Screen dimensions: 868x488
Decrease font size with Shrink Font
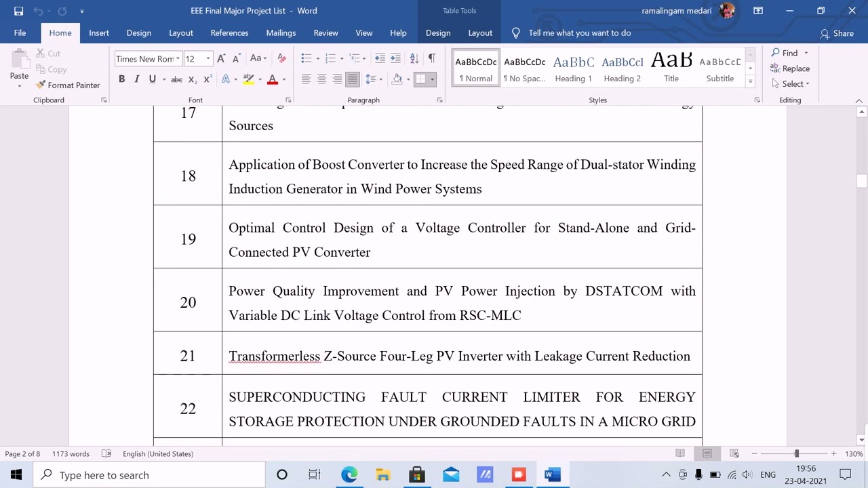(x=236, y=58)
